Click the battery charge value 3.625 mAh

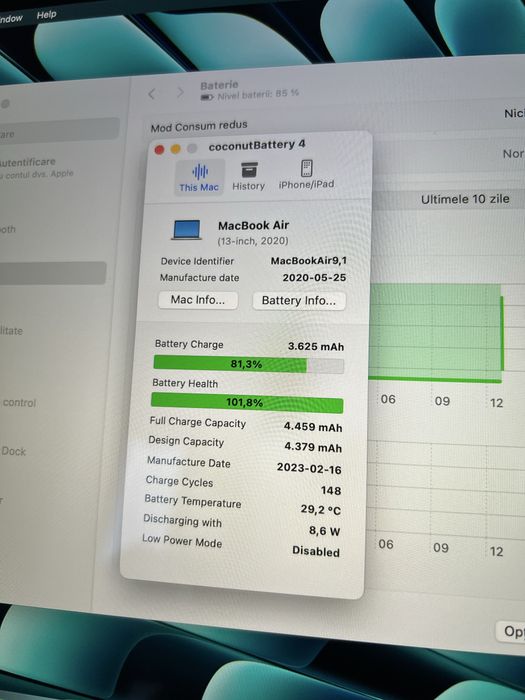tap(316, 346)
